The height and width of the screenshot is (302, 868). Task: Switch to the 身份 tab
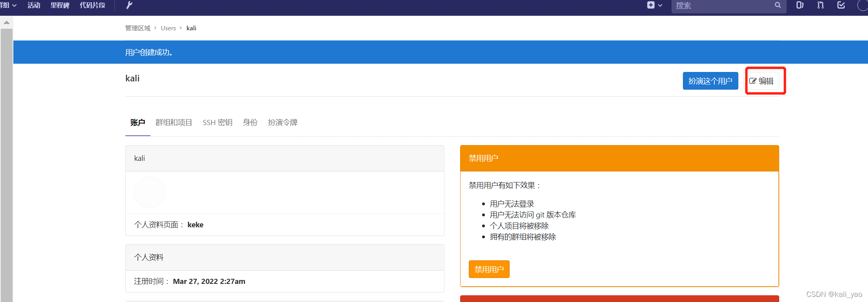(250, 123)
